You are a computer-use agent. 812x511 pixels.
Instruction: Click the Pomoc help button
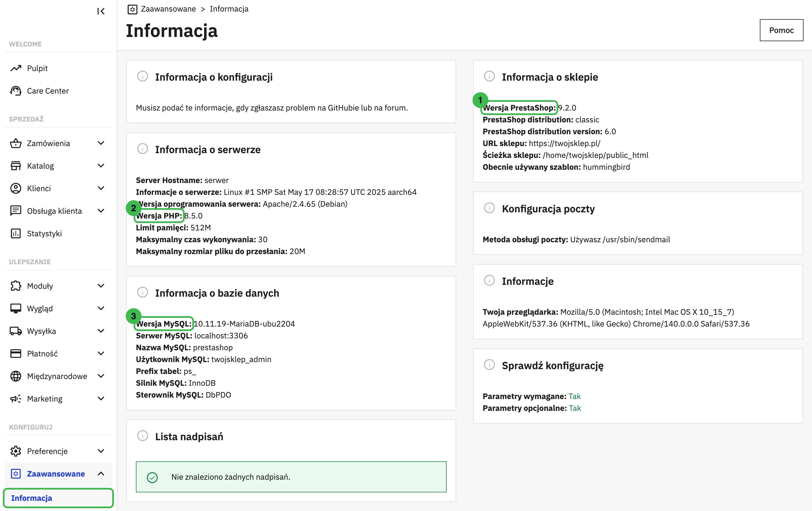(781, 30)
